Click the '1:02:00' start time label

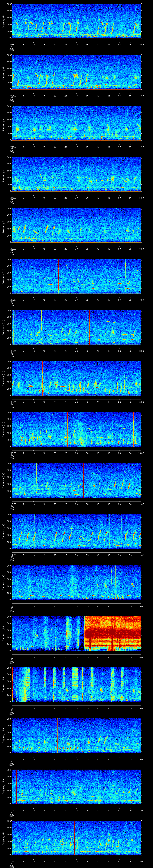12,96
